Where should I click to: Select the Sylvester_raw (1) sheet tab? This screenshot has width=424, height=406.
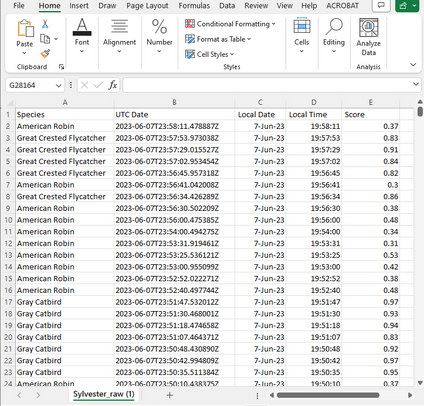click(104, 394)
